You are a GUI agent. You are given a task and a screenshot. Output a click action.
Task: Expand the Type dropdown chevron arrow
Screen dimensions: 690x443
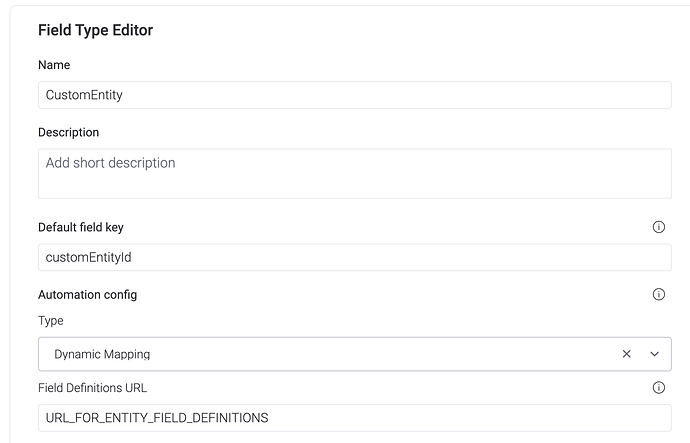[x=655, y=354]
